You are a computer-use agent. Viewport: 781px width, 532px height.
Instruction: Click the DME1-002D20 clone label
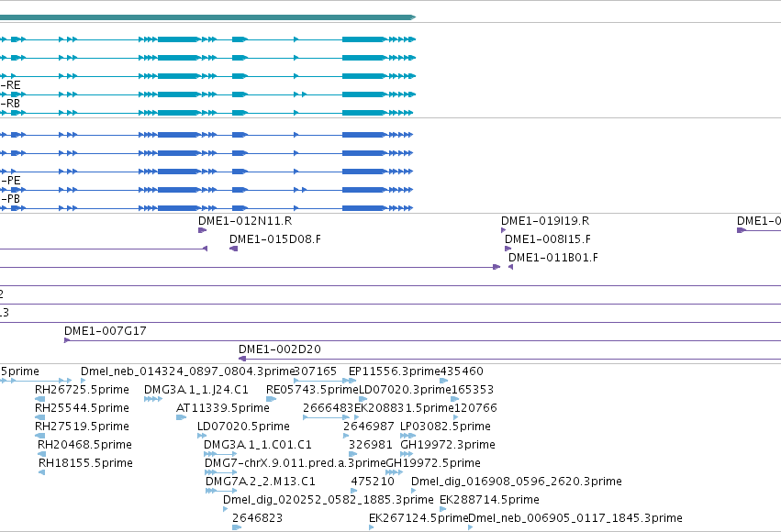tap(279, 349)
